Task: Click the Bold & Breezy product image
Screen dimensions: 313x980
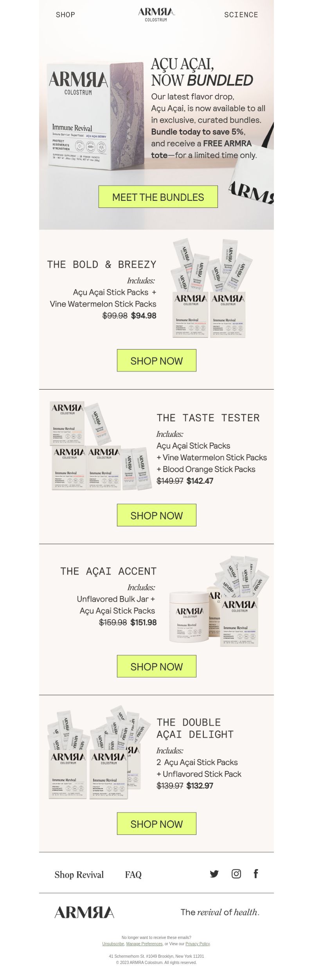Action: 210,288
